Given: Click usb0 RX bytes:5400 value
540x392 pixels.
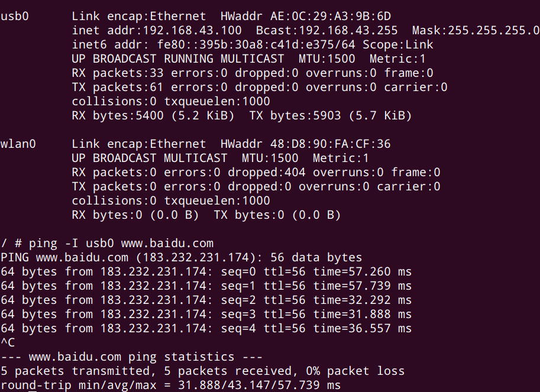Looking at the screenshot, I should pyautogui.click(x=118, y=115).
